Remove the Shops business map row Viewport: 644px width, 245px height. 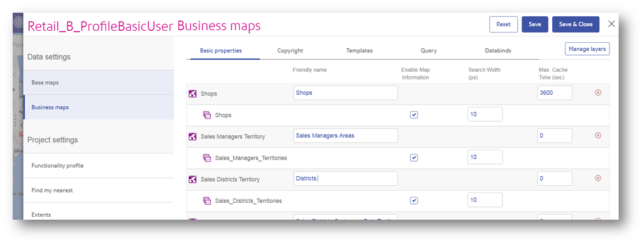coord(598,93)
